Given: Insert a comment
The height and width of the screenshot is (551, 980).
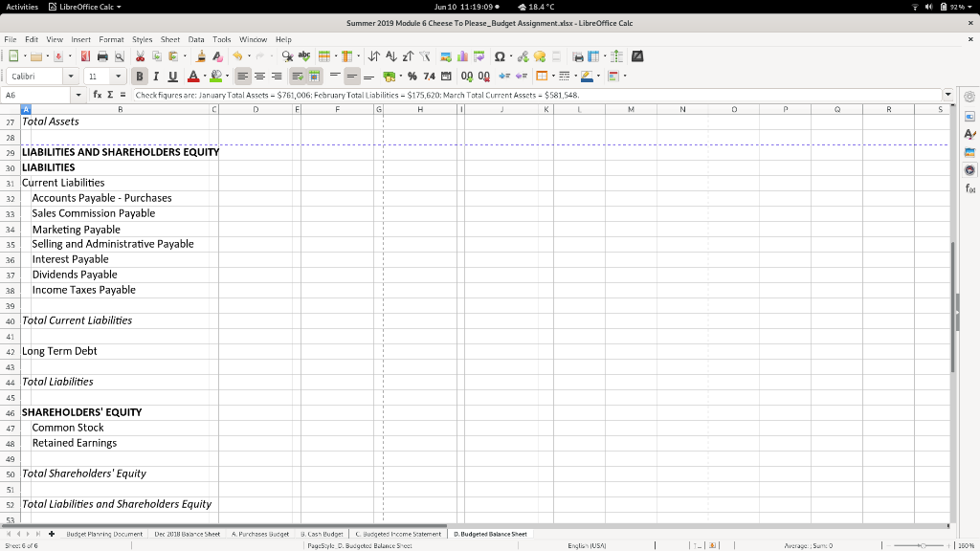Looking at the screenshot, I should click(x=539, y=55).
